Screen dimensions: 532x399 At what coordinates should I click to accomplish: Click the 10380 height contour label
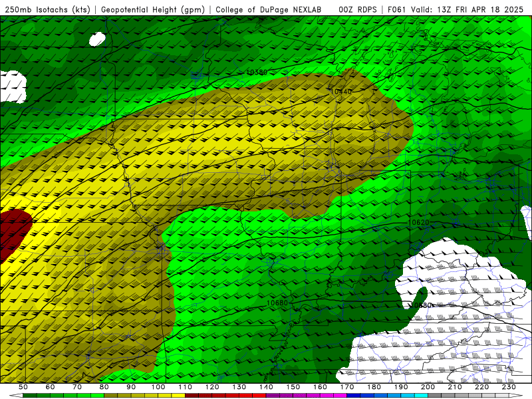click(257, 72)
